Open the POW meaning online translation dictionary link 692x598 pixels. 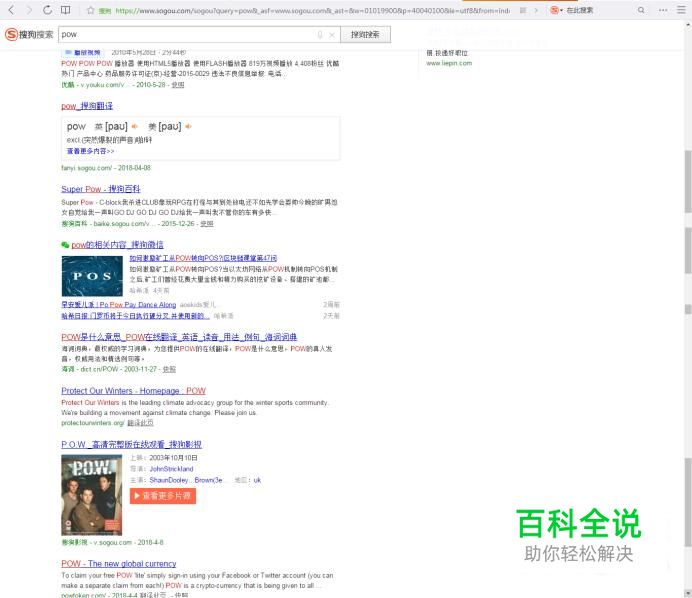179,337
